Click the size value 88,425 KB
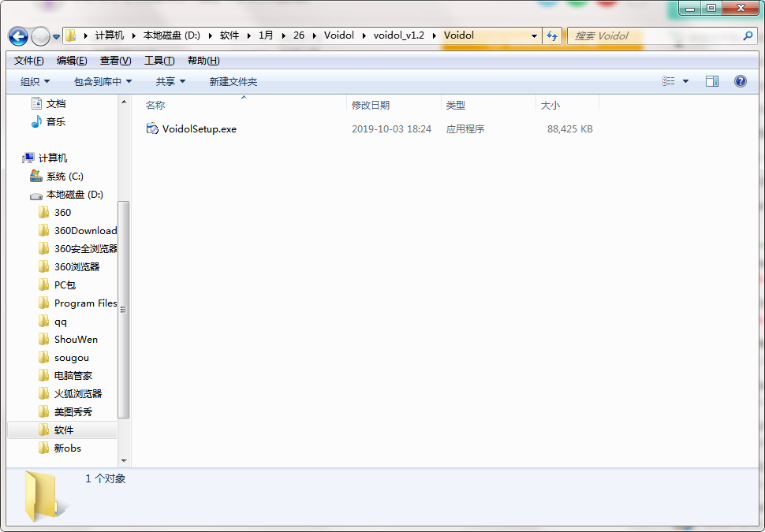The height and width of the screenshot is (532, 765). click(570, 129)
